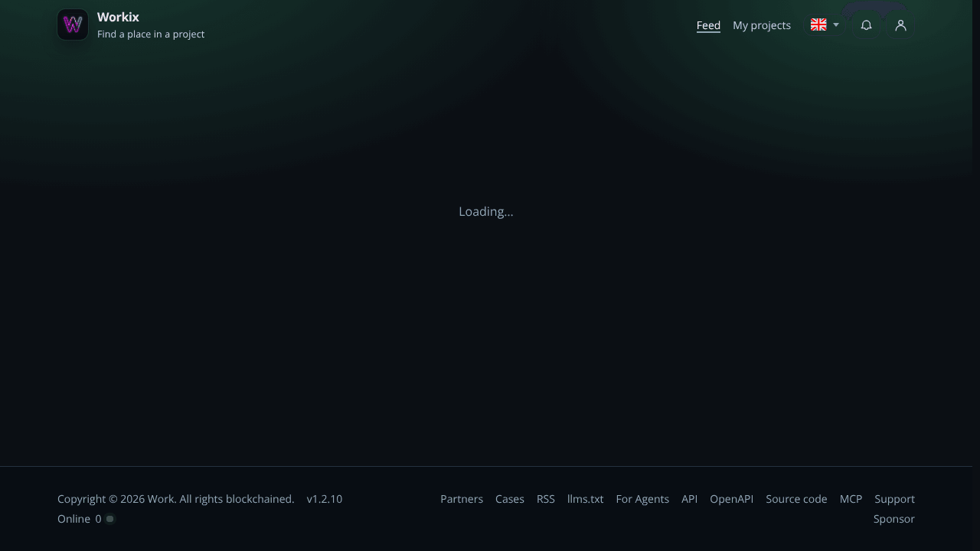Click the UK flag language icon
The height and width of the screenshot is (551, 980).
tap(818, 24)
